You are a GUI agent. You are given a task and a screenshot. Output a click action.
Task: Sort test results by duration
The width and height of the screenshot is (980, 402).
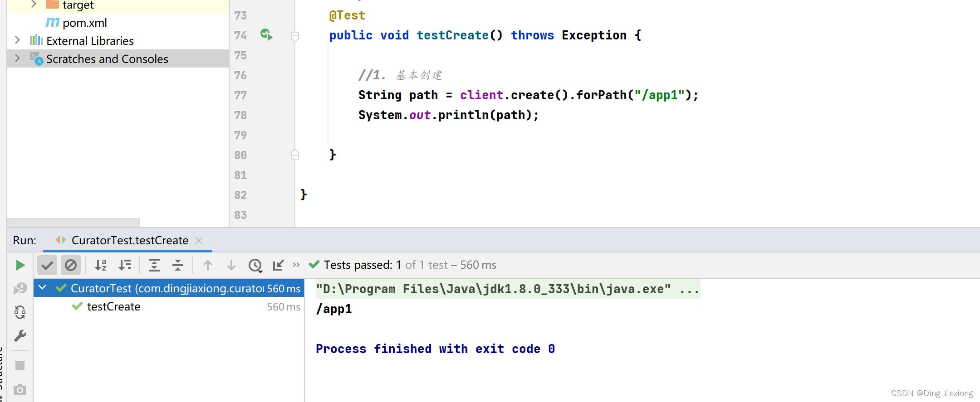tap(124, 265)
